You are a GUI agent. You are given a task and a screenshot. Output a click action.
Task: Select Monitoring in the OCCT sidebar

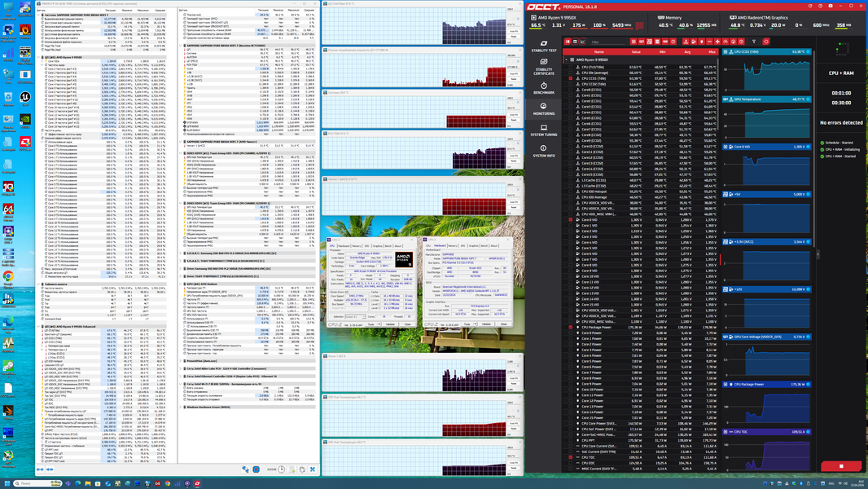[544, 108]
